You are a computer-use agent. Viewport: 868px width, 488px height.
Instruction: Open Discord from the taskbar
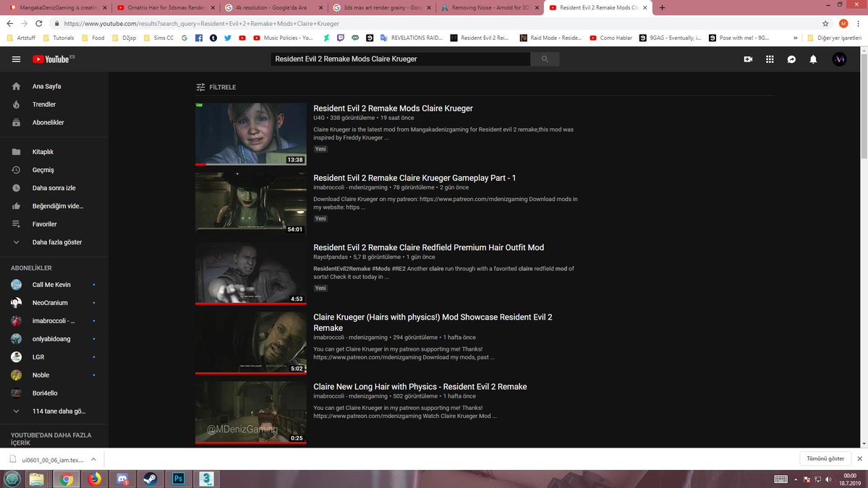tap(122, 479)
